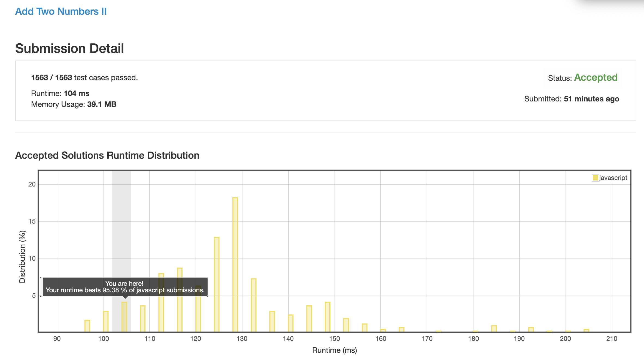Click the 'You are here!' tooltip
Screen dimensions: 644x361
[x=125, y=287]
